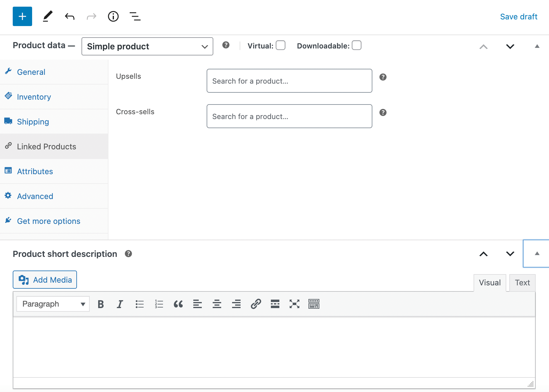Click the Cross-sells search field
549x392 pixels.
(289, 116)
